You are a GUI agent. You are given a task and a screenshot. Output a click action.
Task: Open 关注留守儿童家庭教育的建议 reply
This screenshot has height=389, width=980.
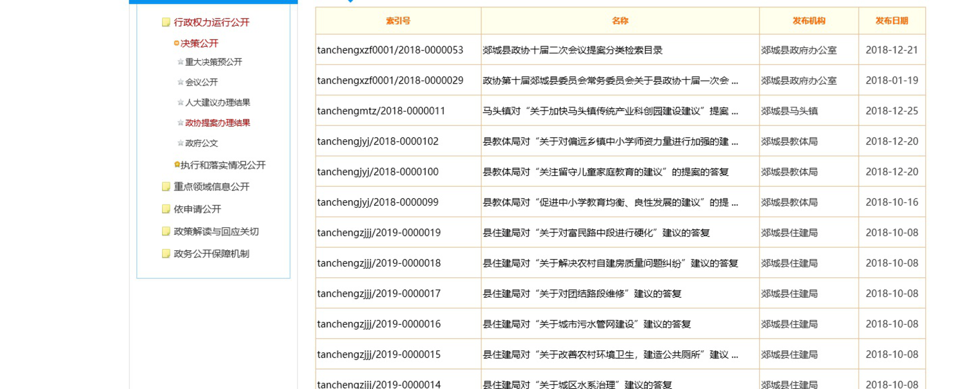point(606,172)
